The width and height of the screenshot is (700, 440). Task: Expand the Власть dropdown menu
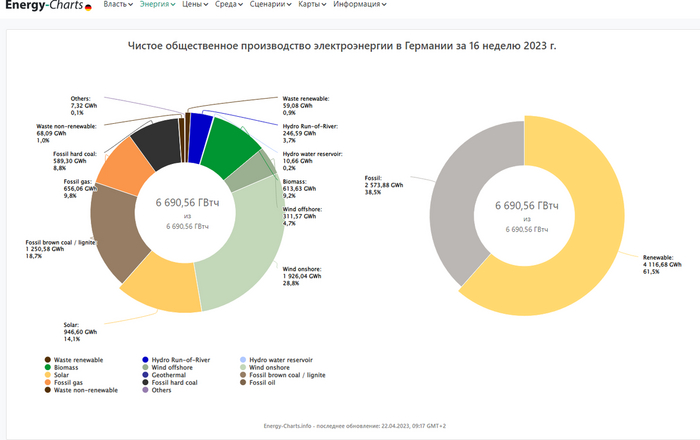coord(118,5)
